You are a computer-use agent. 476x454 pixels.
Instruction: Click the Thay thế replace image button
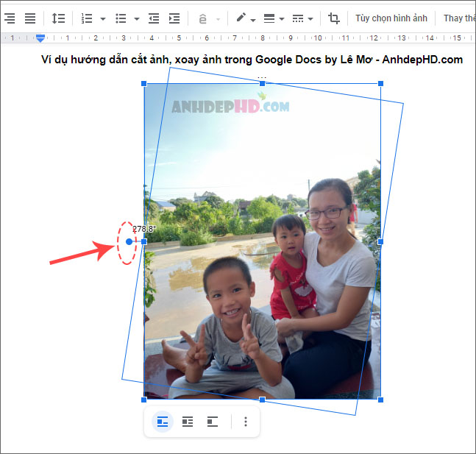[x=459, y=18]
